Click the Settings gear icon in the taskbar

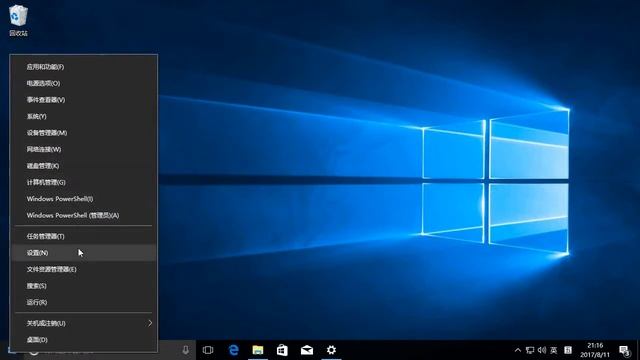pos(331,350)
